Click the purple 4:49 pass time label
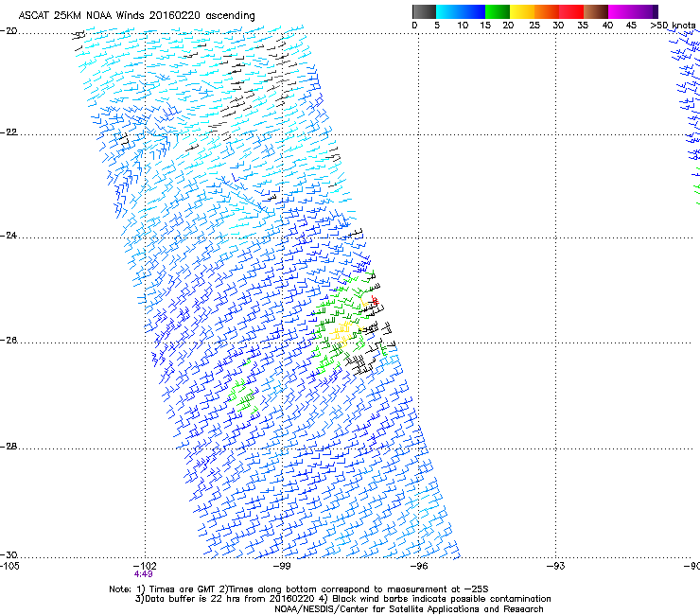Viewport: 700px width, 615px height. tap(143, 574)
